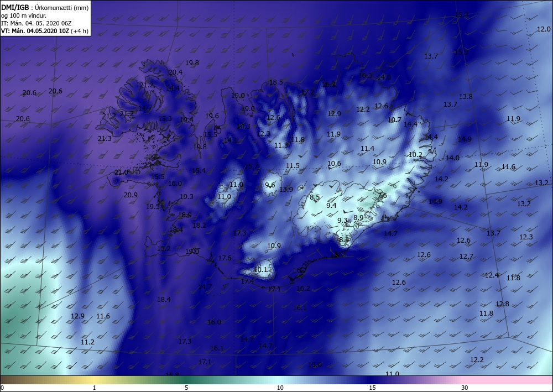Viewport: 553px width, 392px height.
Task: Click the map value '19.3'
Action: pyautogui.click(x=186, y=197)
